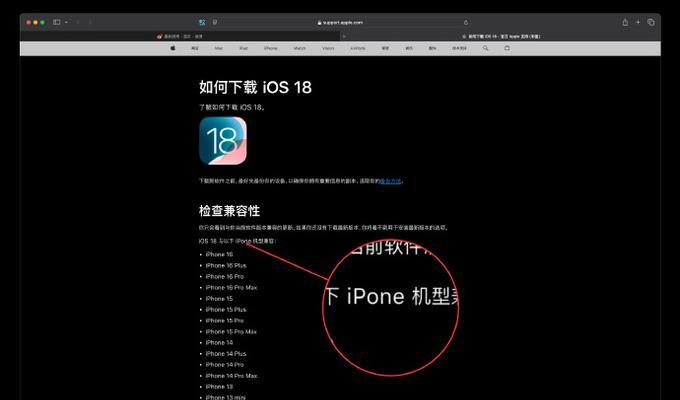Click the 了解如何下载 iOS 18 subtitle
This screenshot has width=680, height=400.
click(x=232, y=107)
